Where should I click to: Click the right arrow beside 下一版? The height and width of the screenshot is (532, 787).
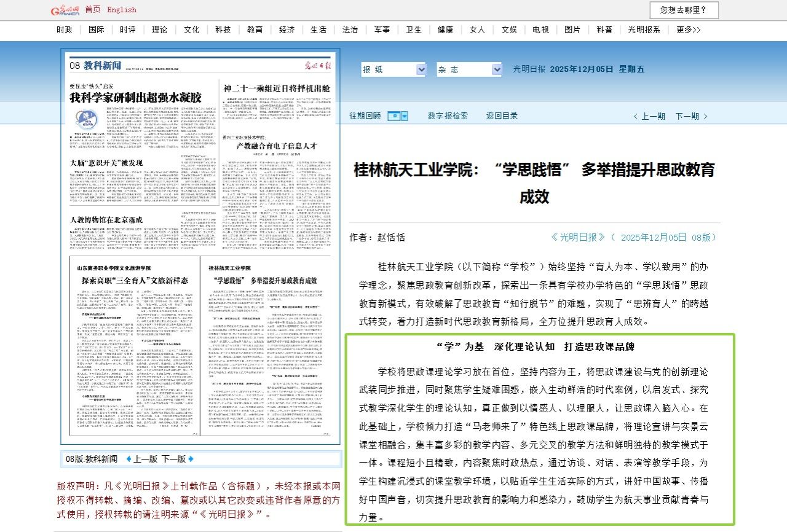coord(191,459)
